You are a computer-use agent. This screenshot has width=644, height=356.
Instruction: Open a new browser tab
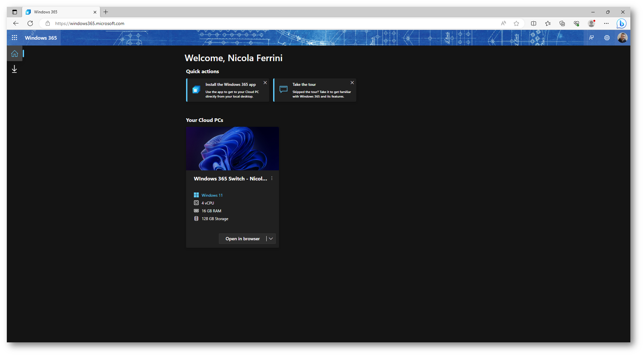(x=106, y=12)
